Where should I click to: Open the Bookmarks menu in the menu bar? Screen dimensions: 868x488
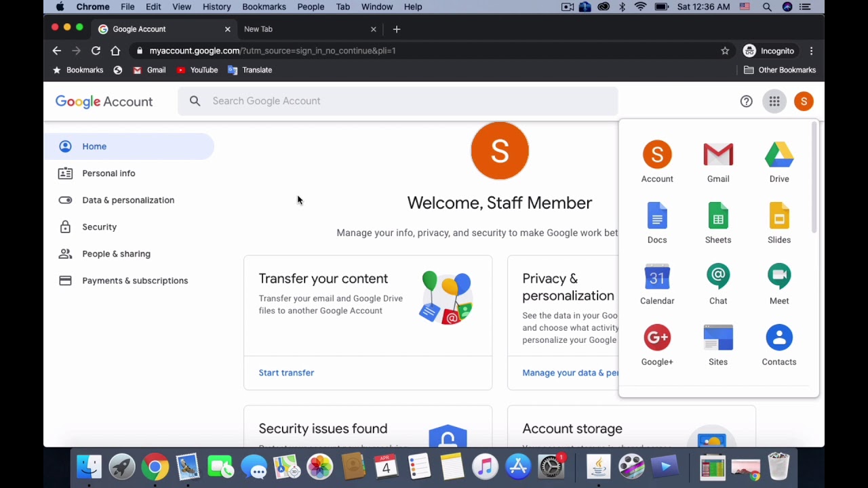tap(264, 7)
